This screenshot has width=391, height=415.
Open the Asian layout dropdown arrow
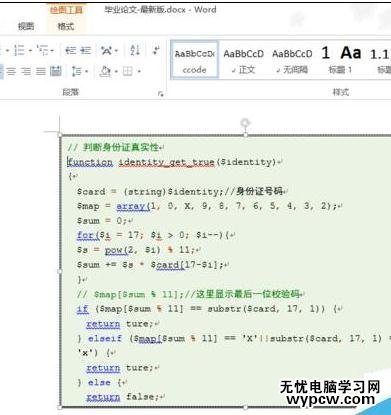(116, 51)
